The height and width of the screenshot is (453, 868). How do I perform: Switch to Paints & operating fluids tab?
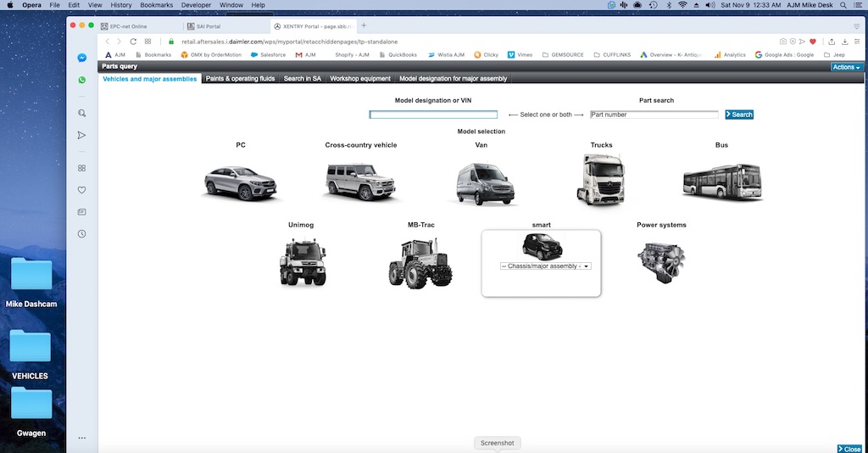[241, 79]
